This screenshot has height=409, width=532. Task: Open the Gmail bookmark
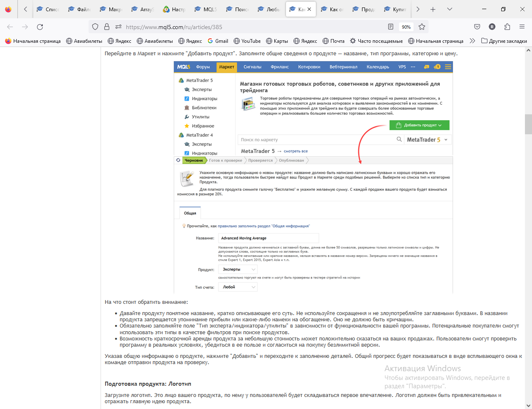point(218,41)
